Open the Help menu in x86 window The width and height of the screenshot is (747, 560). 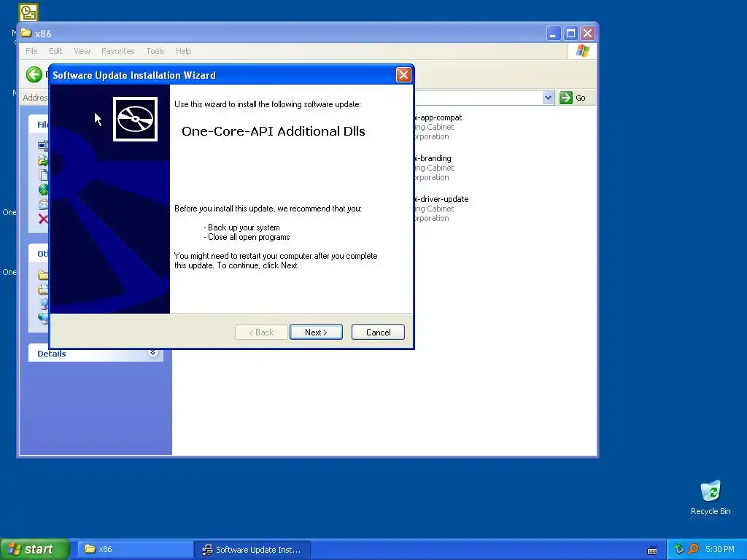click(183, 51)
